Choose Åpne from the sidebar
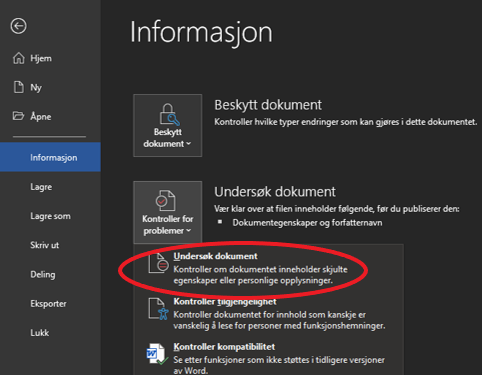482x375 pixels. [x=50, y=116]
